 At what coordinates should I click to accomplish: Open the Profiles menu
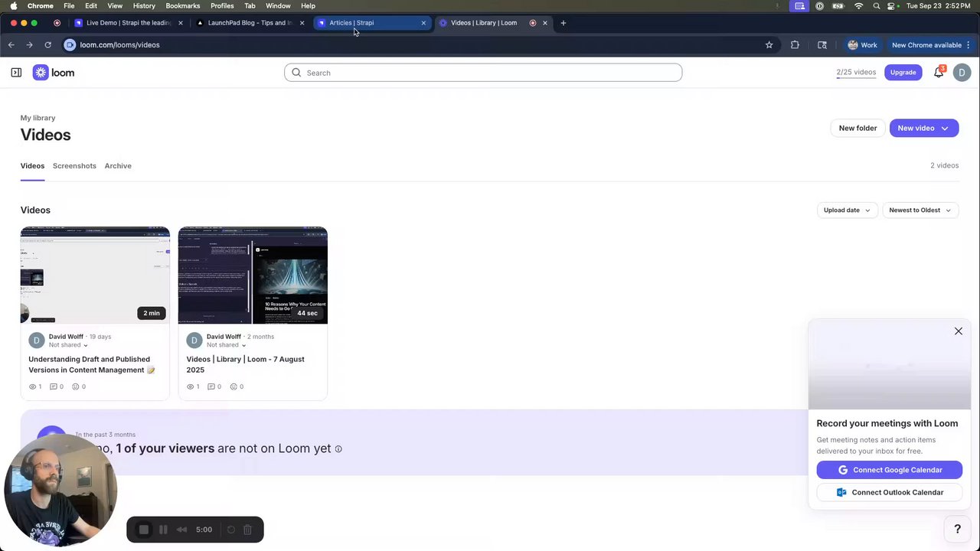click(222, 6)
